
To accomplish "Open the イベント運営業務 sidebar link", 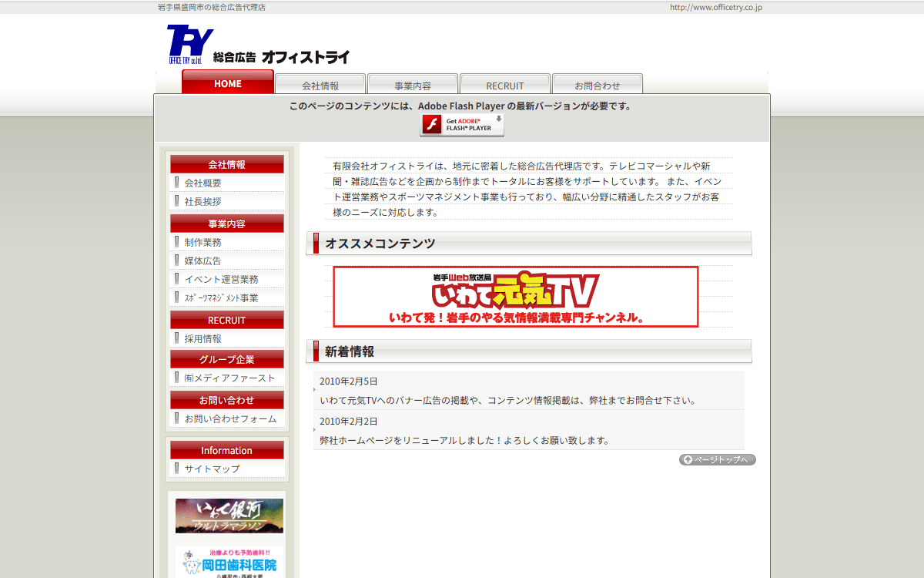I will point(221,279).
